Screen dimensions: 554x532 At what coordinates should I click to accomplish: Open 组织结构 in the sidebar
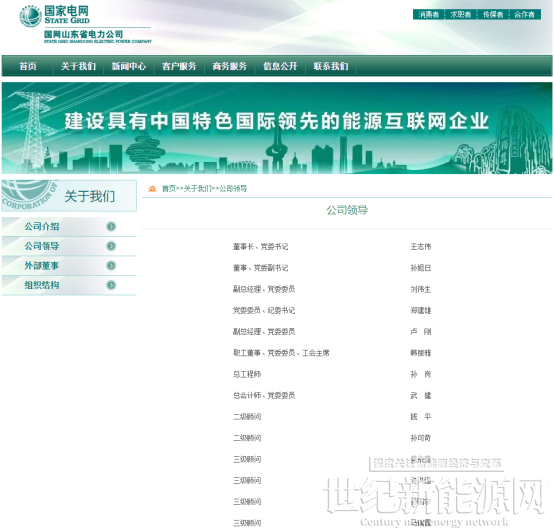click(42, 285)
